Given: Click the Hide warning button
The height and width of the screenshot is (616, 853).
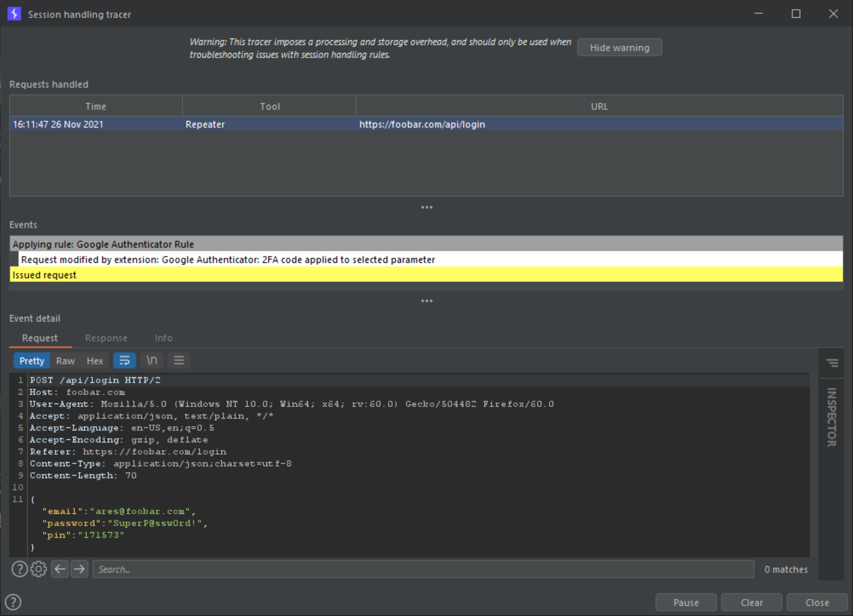Looking at the screenshot, I should 619,48.
